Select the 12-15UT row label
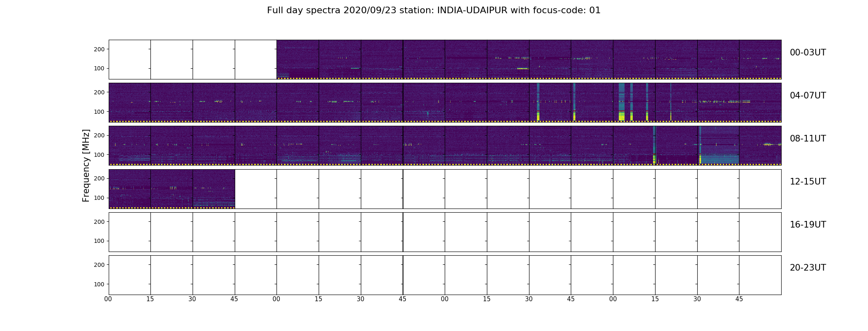The width and height of the screenshot is (868, 331). 808,182
